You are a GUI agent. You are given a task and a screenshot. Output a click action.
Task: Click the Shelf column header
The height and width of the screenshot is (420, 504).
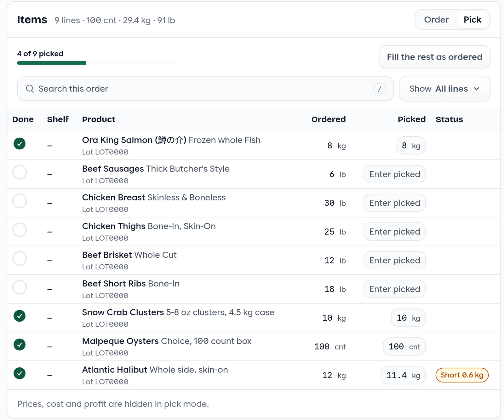58,119
